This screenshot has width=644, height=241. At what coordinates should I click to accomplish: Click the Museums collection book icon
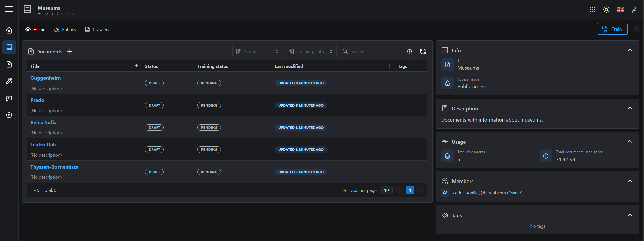(27, 9)
